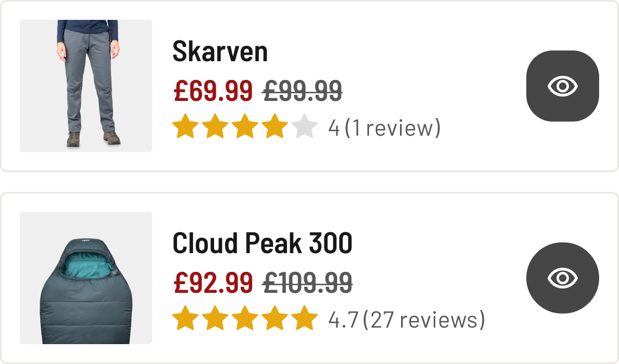Click the third star on Cloud Peak 300
This screenshot has height=364, width=619.
[x=245, y=320]
